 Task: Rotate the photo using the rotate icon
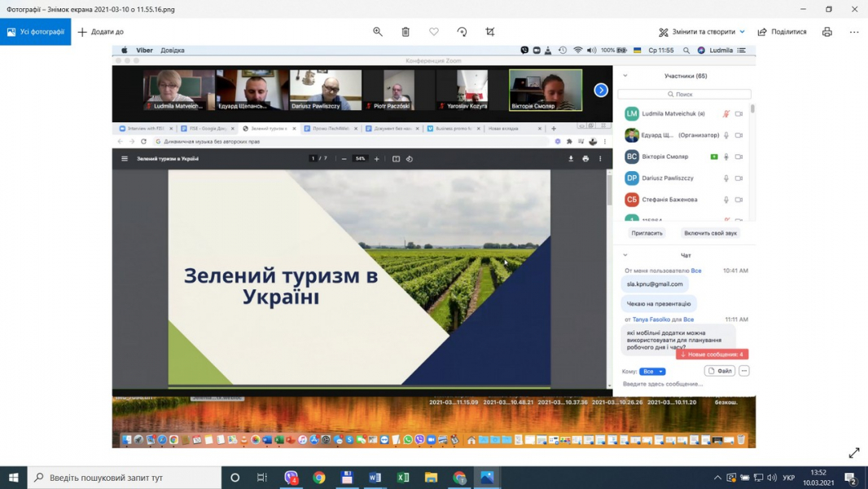click(x=462, y=32)
